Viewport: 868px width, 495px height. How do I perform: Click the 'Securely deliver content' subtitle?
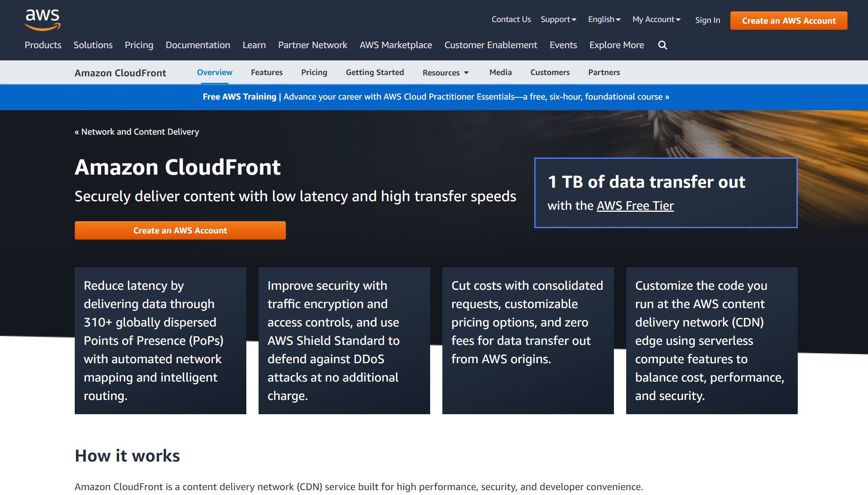coord(295,197)
